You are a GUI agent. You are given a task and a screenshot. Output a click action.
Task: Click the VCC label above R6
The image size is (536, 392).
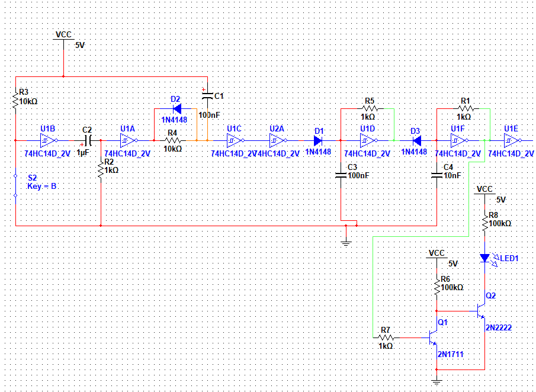pos(436,253)
